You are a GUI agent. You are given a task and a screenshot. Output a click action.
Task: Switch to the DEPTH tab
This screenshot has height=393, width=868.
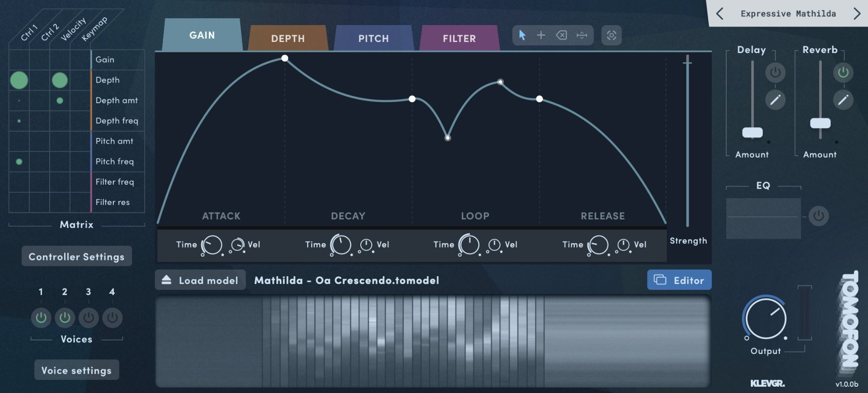(x=288, y=39)
